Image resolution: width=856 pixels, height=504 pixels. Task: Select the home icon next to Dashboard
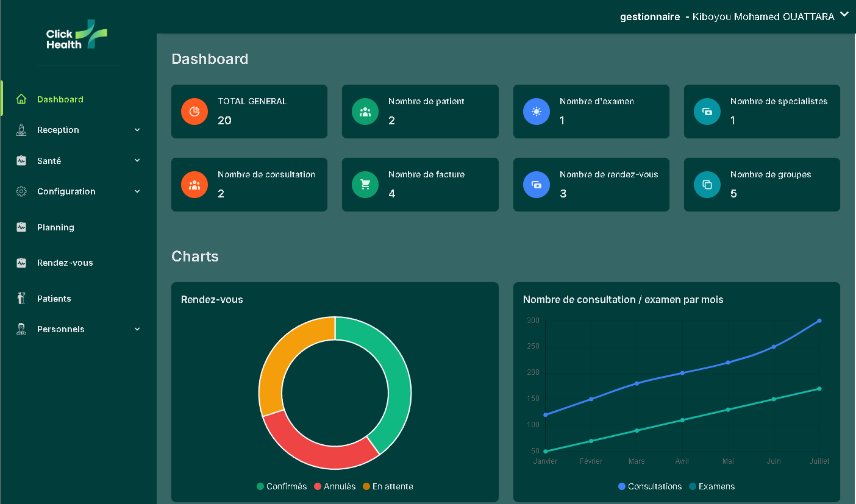[22, 99]
